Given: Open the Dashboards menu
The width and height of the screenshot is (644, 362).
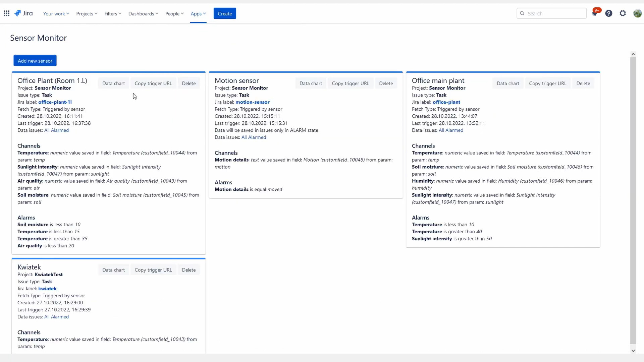Looking at the screenshot, I should click(x=143, y=14).
